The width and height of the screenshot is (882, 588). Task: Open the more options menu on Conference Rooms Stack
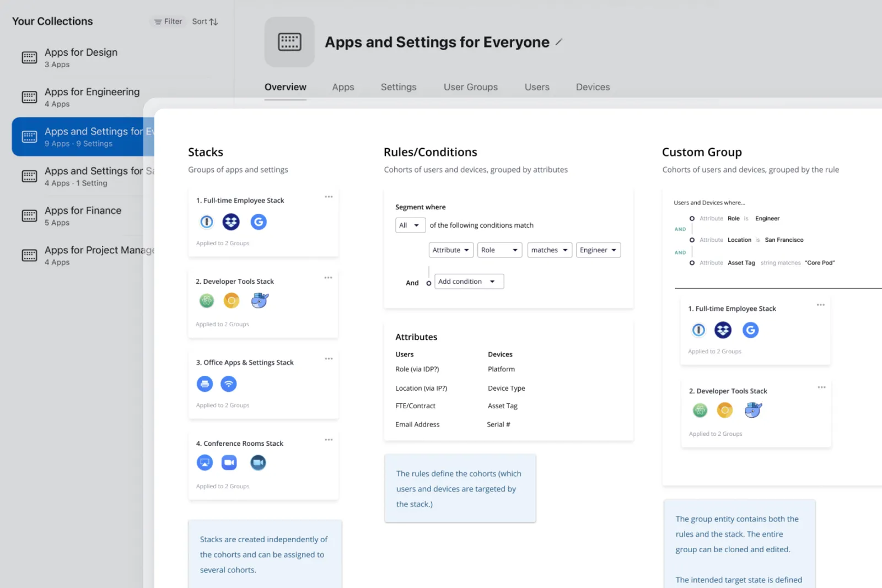tap(329, 440)
